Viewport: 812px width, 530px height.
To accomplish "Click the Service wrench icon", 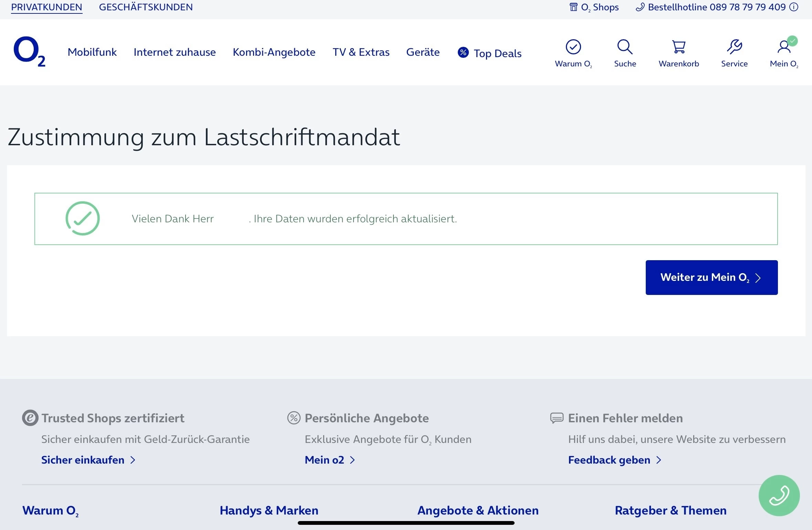I will 734,47.
